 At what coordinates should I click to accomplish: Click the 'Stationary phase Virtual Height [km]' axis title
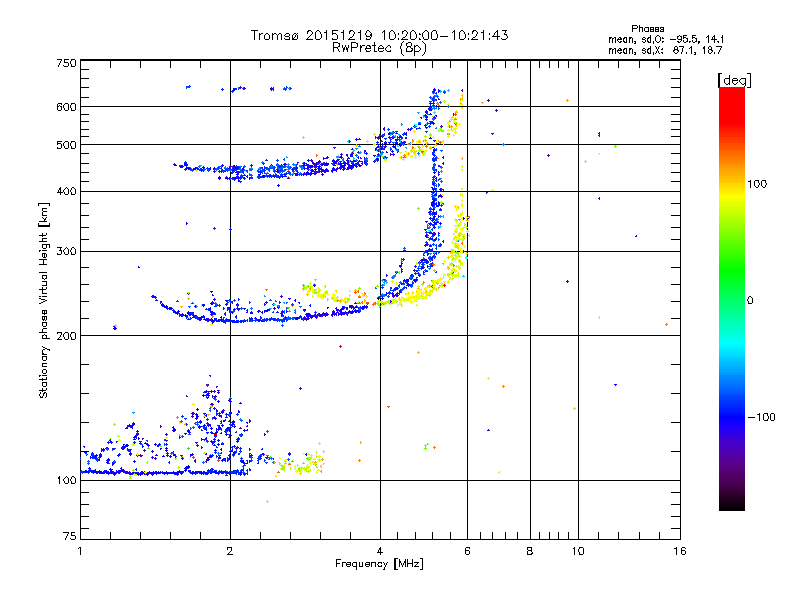[44, 300]
